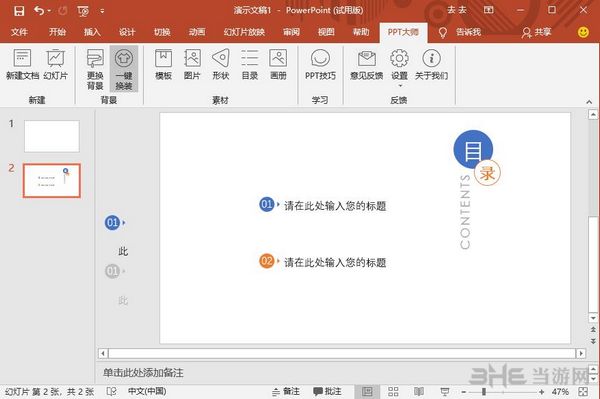
Task: Click the notes area 单击此处添加备注
Action: coord(143,373)
